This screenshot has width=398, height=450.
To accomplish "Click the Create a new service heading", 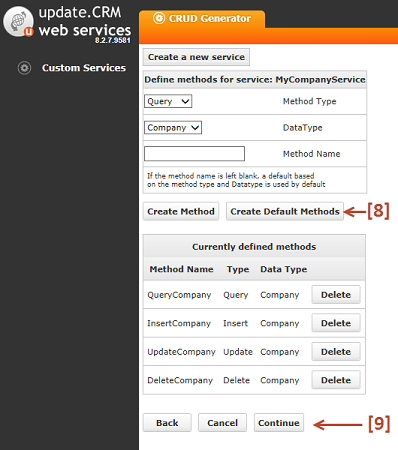I will (x=196, y=57).
